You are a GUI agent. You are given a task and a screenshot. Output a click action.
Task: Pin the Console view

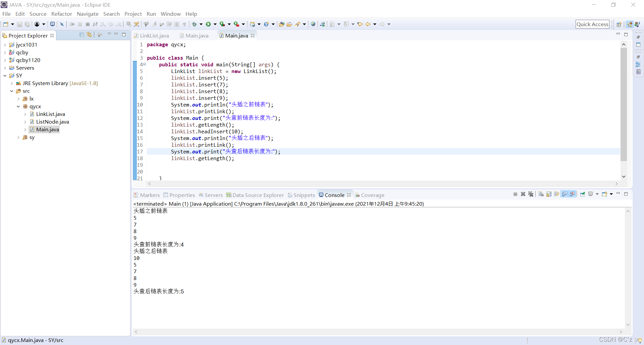[583, 194]
